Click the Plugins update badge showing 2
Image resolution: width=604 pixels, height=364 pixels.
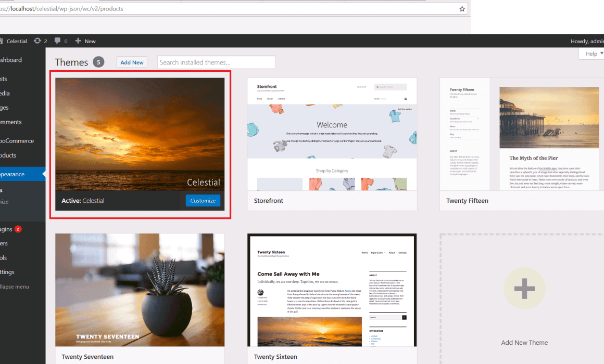(x=18, y=229)
